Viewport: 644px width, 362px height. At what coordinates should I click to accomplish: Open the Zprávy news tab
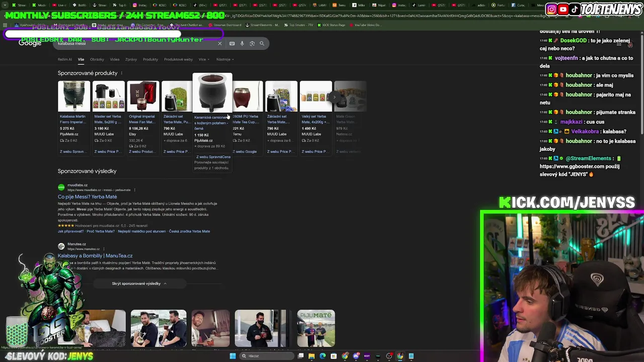click(x=131, y=59)
